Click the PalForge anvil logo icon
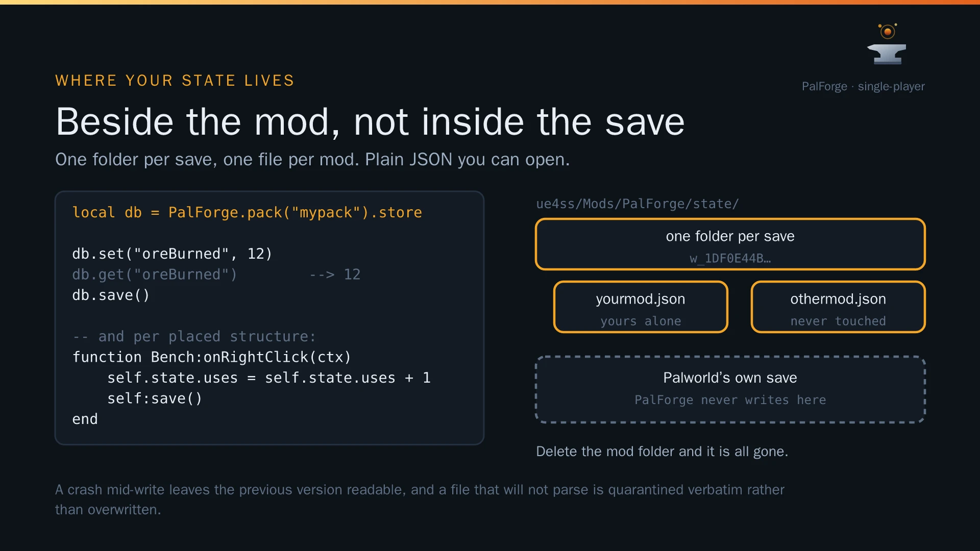980x551 pixels. click(887, 44)
